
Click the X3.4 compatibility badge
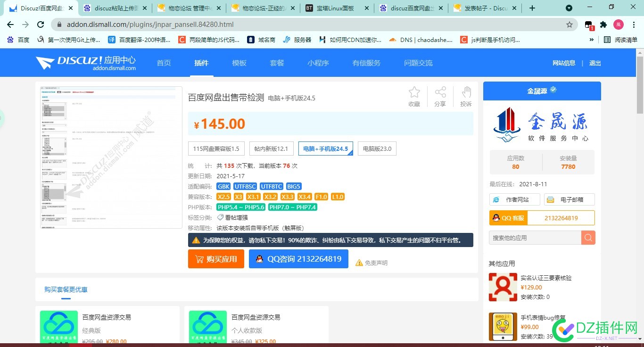point(305,197)
